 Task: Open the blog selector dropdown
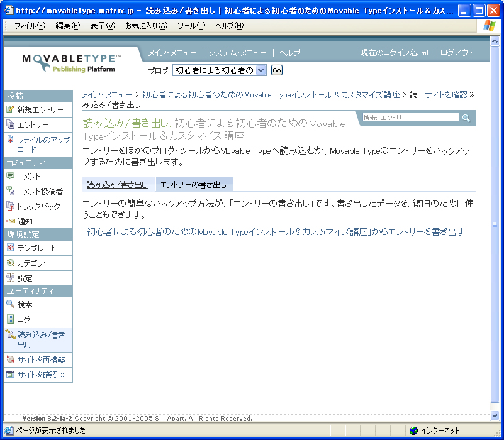click(x=261, y=70)
